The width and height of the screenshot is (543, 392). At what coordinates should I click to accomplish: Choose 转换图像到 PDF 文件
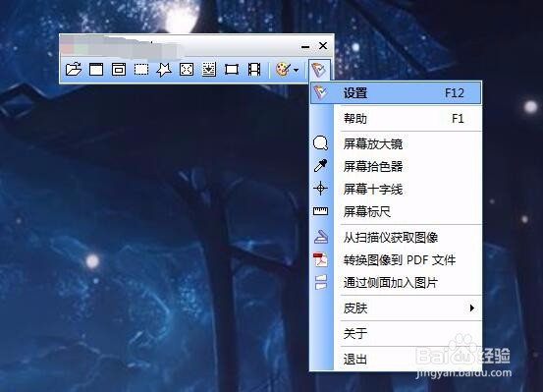tap(396, 260)
